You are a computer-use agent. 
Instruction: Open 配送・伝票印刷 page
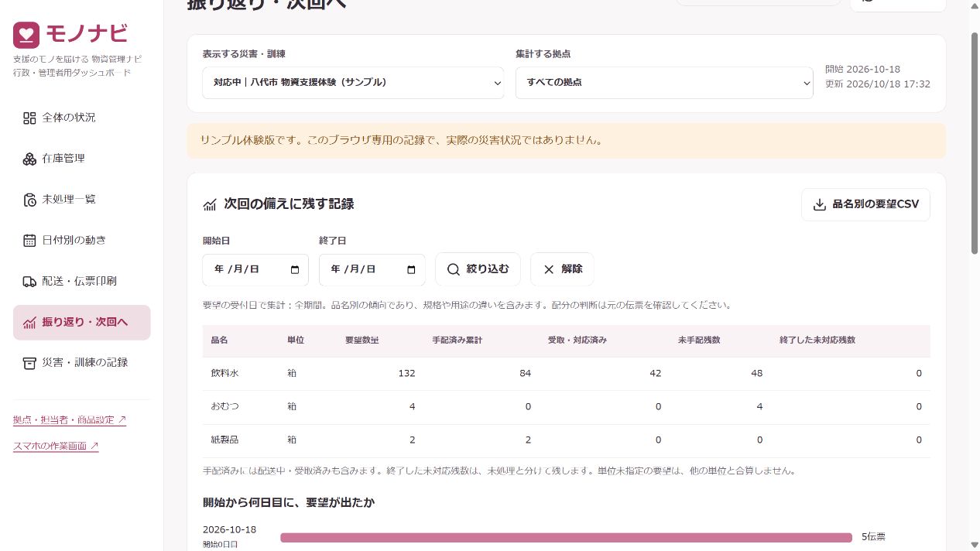[x=81, y=281]
